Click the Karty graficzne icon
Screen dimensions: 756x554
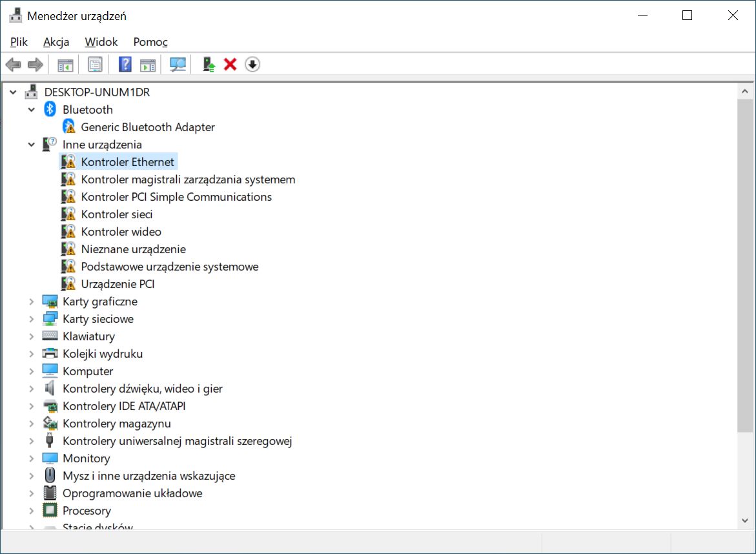tap(50, 302)
